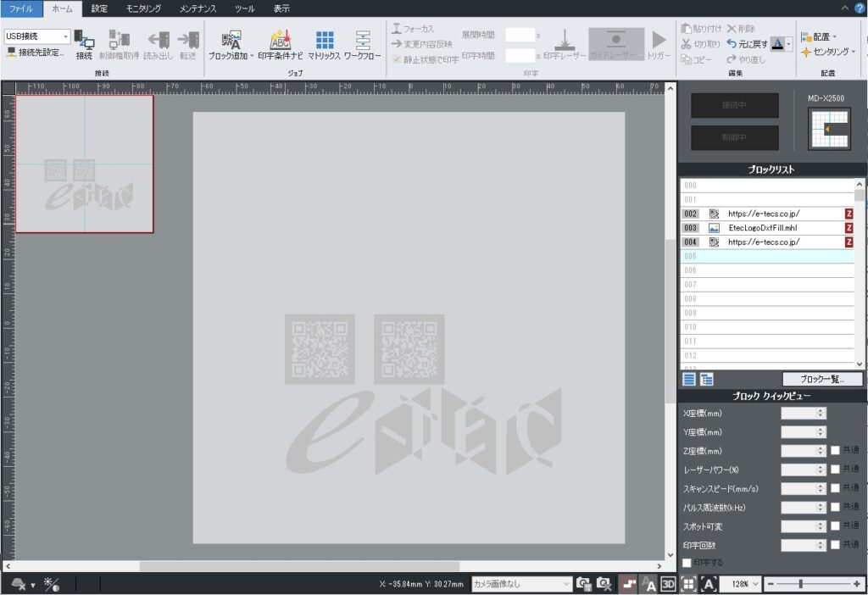
Task: Click やり直し redo
Action: pyautogui.click(x=746, y=59)
